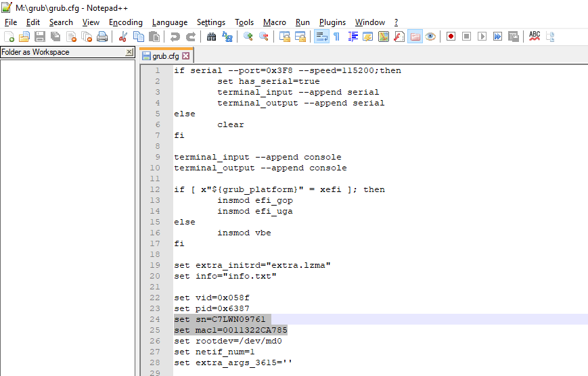The image size is (588, 376).
Task: Open the Language menu
Action: click(170, 22)
